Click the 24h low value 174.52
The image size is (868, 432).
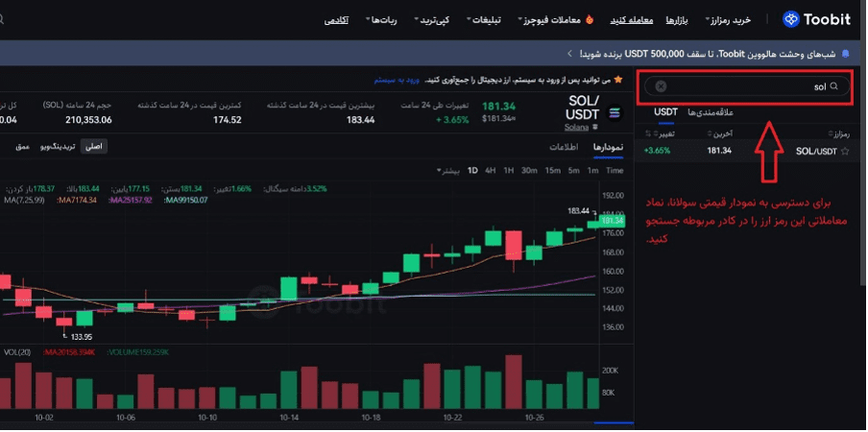pos(228,119)
